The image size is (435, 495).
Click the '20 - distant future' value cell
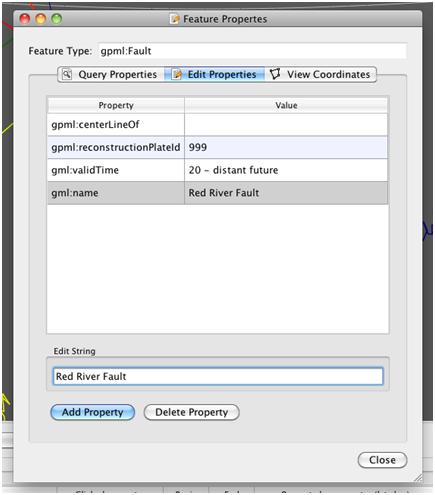[286, 170]
